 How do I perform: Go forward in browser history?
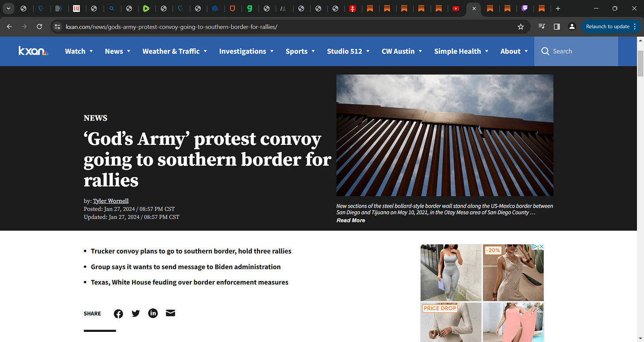pos(24,27)
